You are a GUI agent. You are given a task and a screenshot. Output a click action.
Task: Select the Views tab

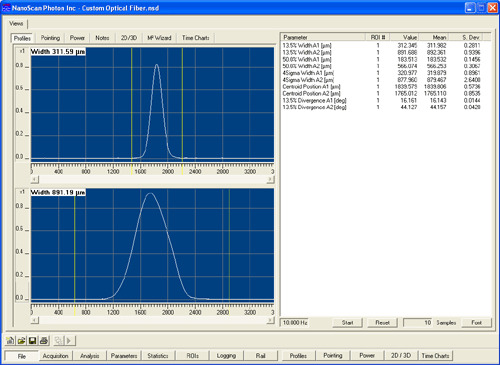click(x=16, y=24)
